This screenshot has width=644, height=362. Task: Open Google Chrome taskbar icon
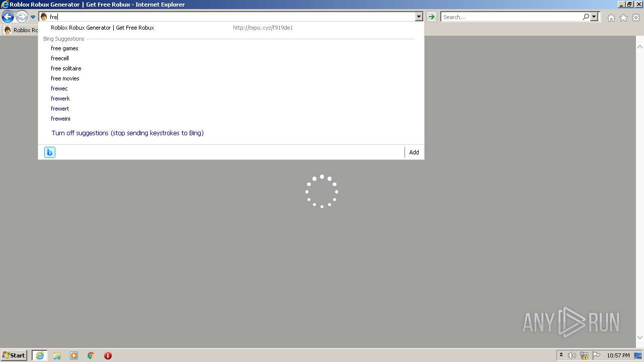(x=91, y=355)
